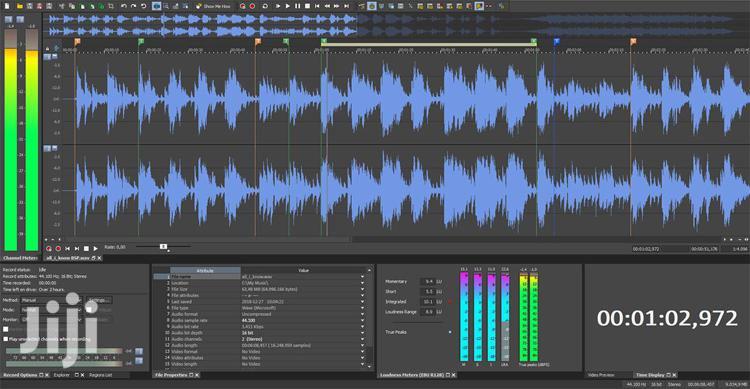750x389 pixels.
Task: Click the blue marker on the ruler
Action: pos(556,42)
